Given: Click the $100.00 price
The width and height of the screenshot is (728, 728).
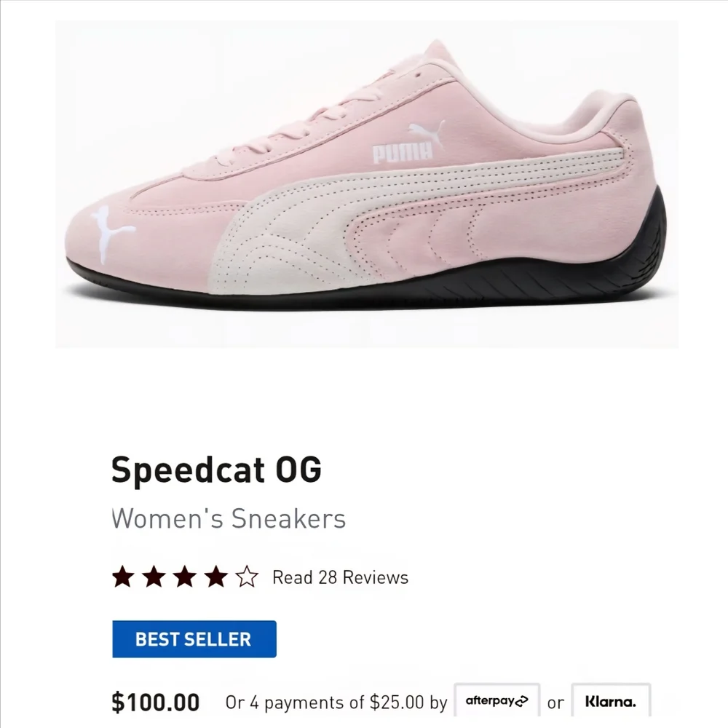Looking at the screenshot, I should tap(154, 701).
